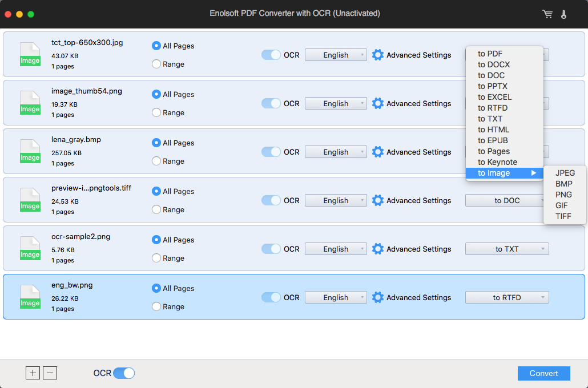Screen dimensions: 588x388
Task: Click Advanced Settings label for ocr-sample2.png
Action: coord(419,249)
